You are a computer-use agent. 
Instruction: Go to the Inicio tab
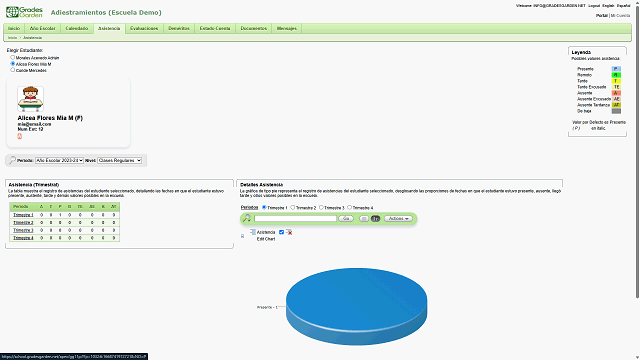tap(14, 28)
